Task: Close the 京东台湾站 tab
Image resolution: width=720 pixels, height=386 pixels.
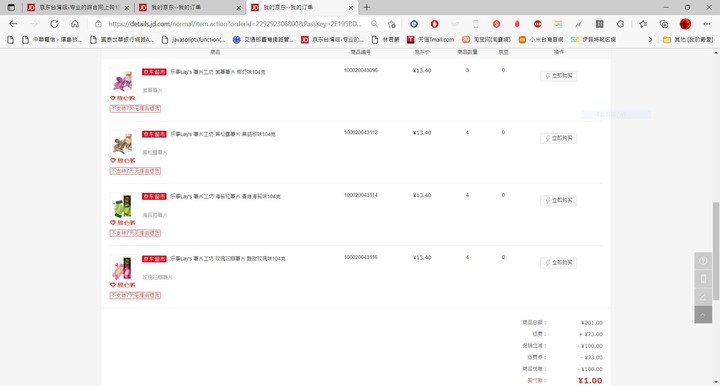Action: coord(127,8)
